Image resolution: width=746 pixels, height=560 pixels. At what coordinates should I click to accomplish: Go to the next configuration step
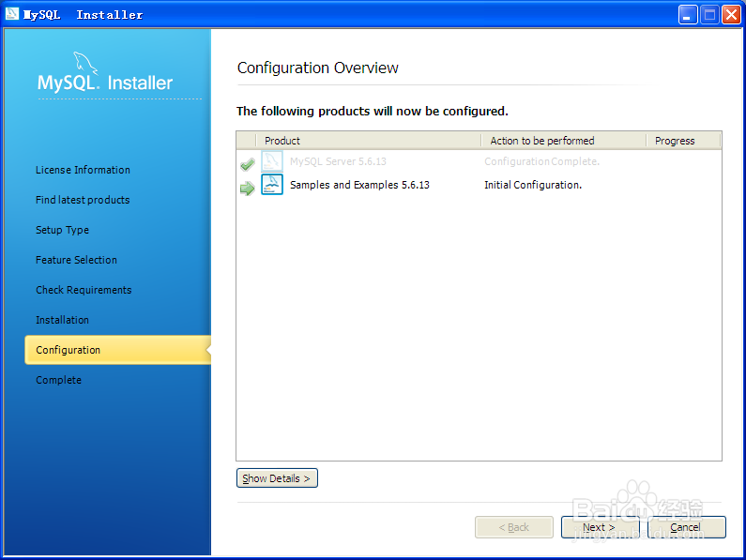(600, 527)
